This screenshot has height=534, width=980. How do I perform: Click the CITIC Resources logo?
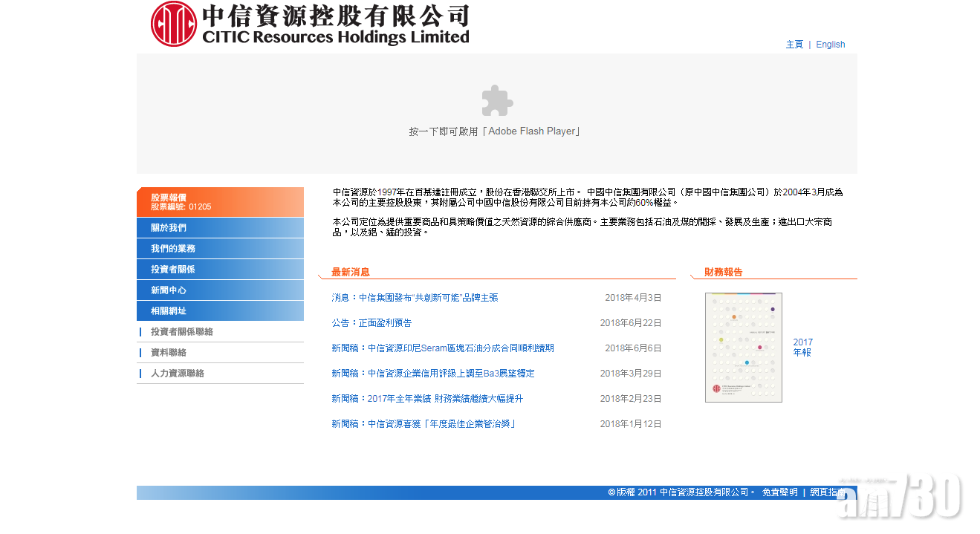pyautogui.click(x=310, y=24)
